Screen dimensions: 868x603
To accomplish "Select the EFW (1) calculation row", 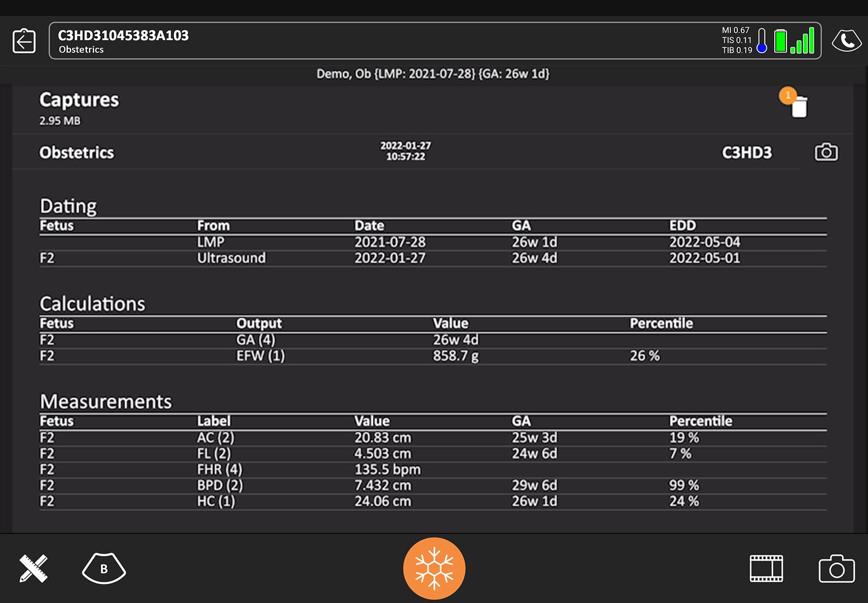I will coord(260,356).
